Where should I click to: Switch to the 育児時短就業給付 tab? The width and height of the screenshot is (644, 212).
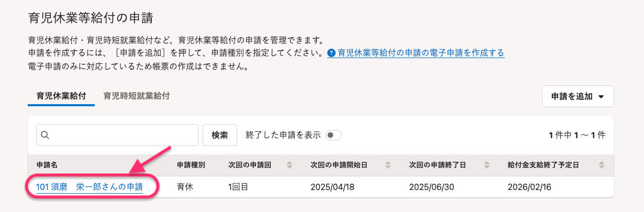click(x=137, y=96)
